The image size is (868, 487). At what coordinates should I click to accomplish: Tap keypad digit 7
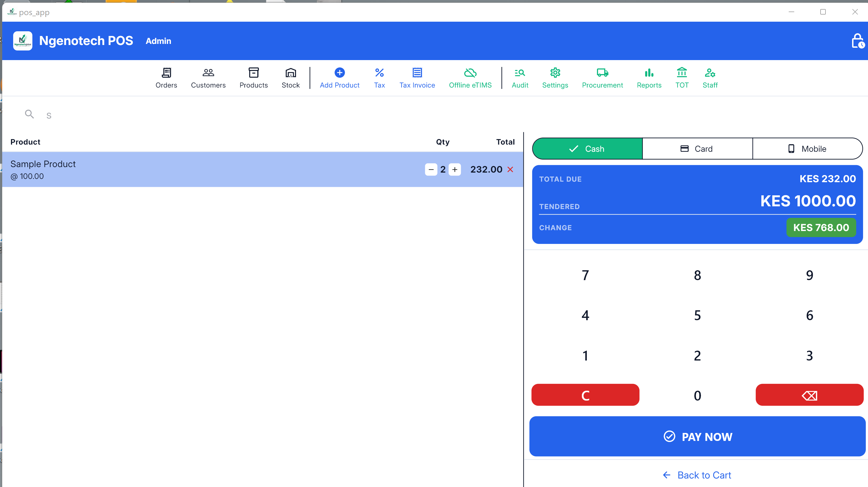[585, 275]
